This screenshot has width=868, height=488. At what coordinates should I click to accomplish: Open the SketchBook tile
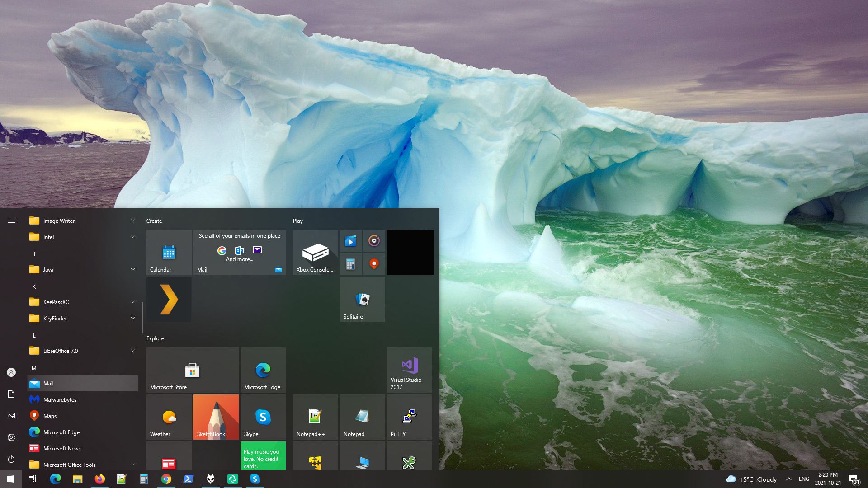pos(216,417)
